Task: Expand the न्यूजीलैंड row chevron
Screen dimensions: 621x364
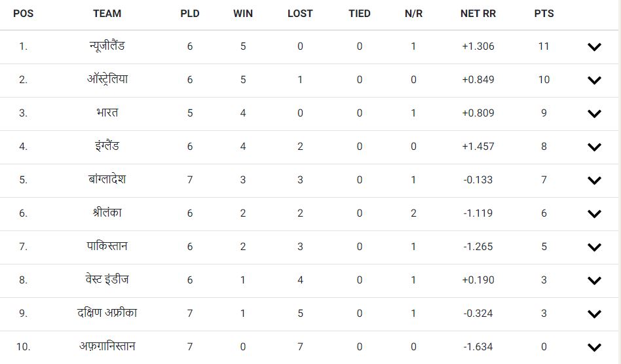Action: (594, 46)
